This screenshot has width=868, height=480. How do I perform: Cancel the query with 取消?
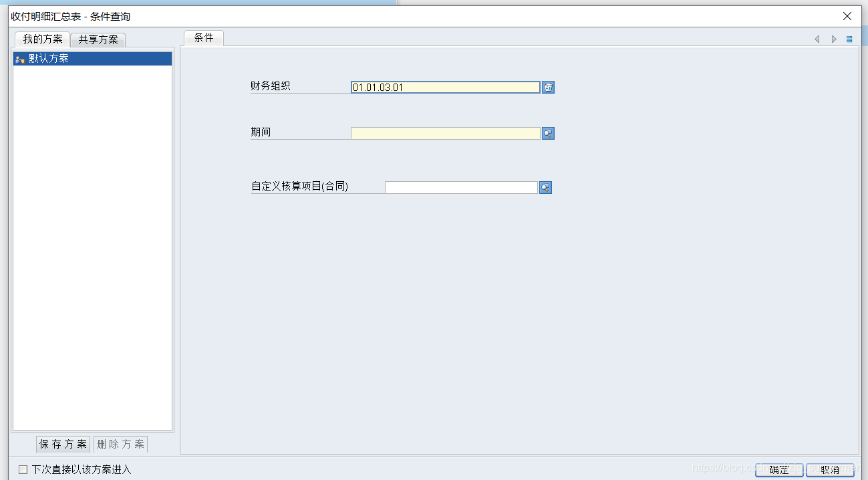tap(830, 470)
